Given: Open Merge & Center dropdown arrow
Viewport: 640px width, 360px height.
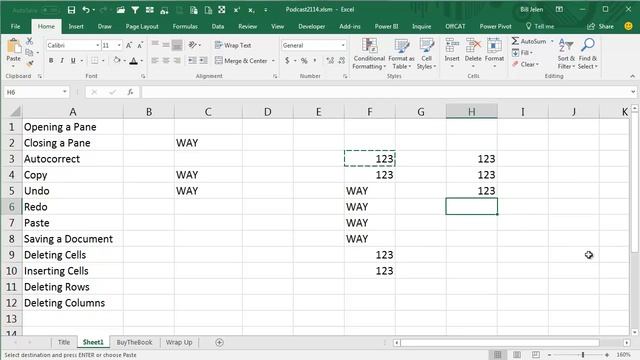Looking at the screenshot, I should [273, 61].
